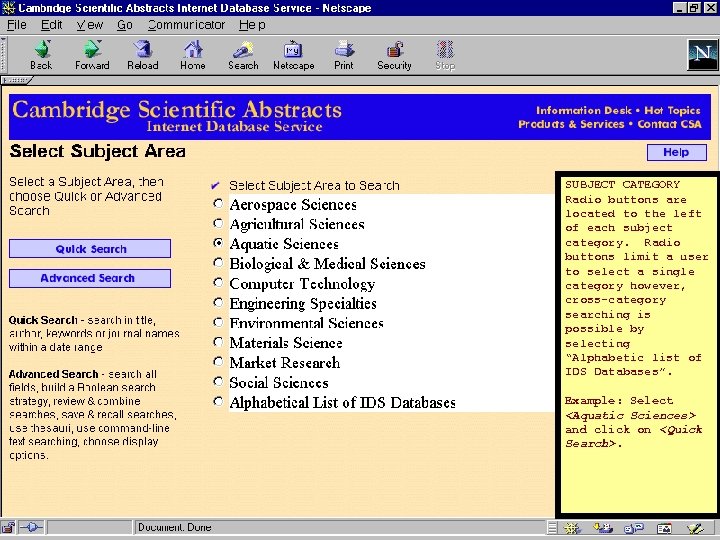Click the Stop toolbar icon
This screenshot has width=720, height=540.
coord(445,49)
